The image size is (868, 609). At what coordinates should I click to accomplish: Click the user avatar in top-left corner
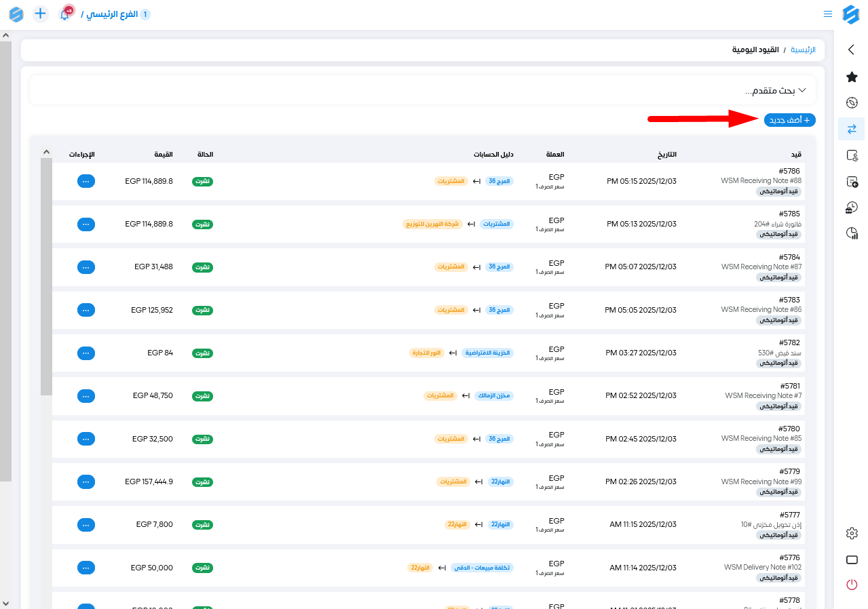point(16,14)
